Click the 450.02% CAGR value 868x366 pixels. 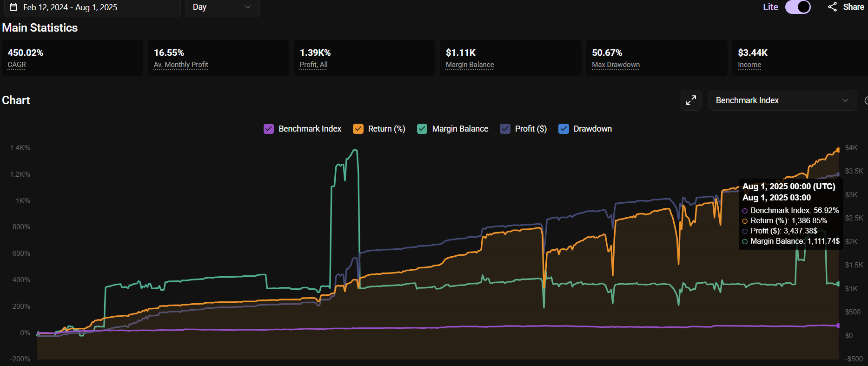[26, 53]
